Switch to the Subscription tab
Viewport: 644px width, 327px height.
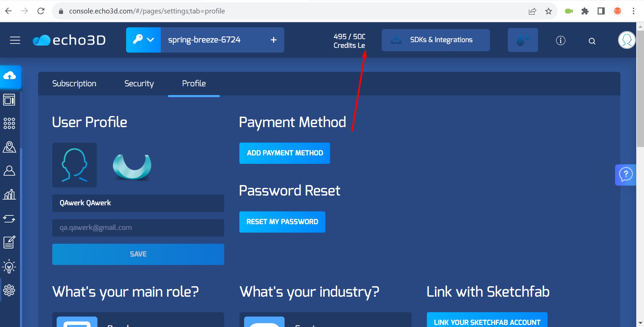[74, 84]
